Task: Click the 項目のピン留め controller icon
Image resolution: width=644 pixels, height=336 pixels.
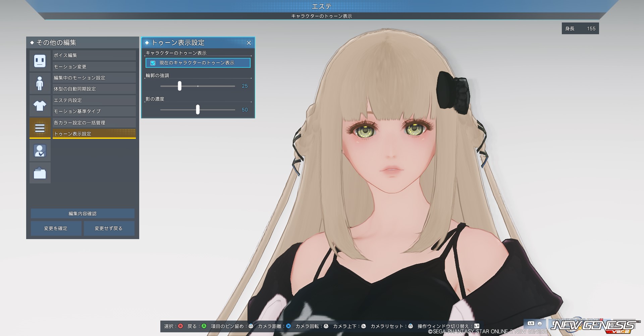Action: (x=251, y=326)
